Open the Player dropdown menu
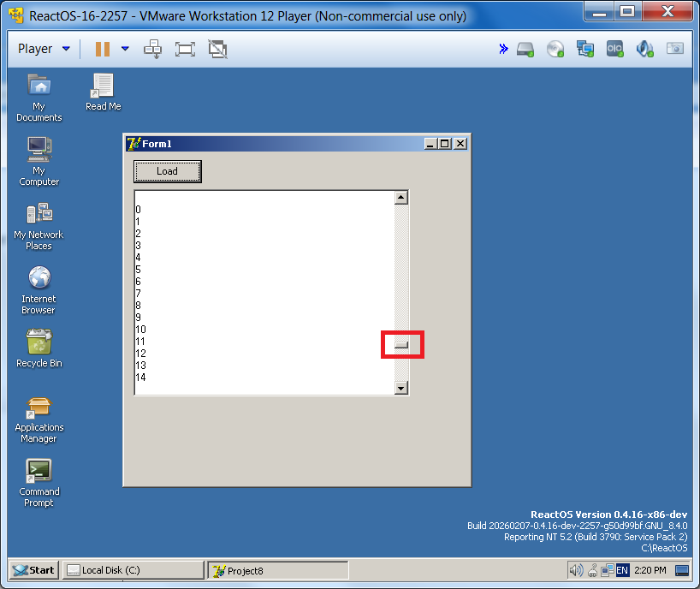 coord(44,49)
